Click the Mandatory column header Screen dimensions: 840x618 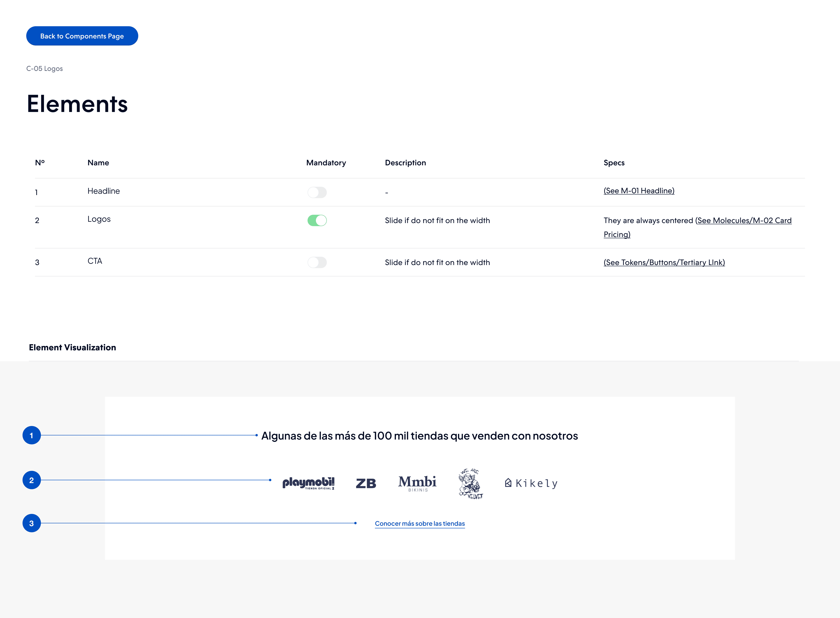click(326, 163)
